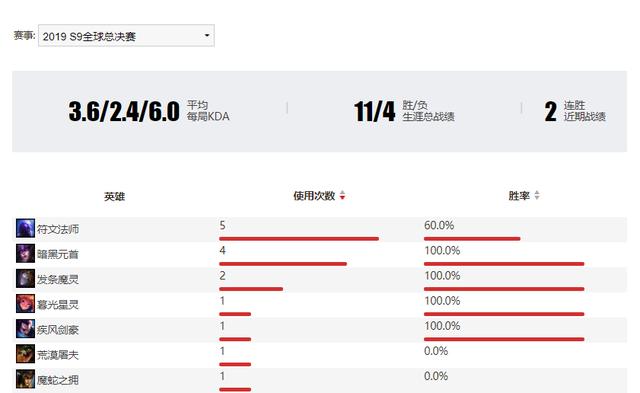Click the 发条魔灵 hero portrait icon
The image size is (640, 393).
pos(25,279)
